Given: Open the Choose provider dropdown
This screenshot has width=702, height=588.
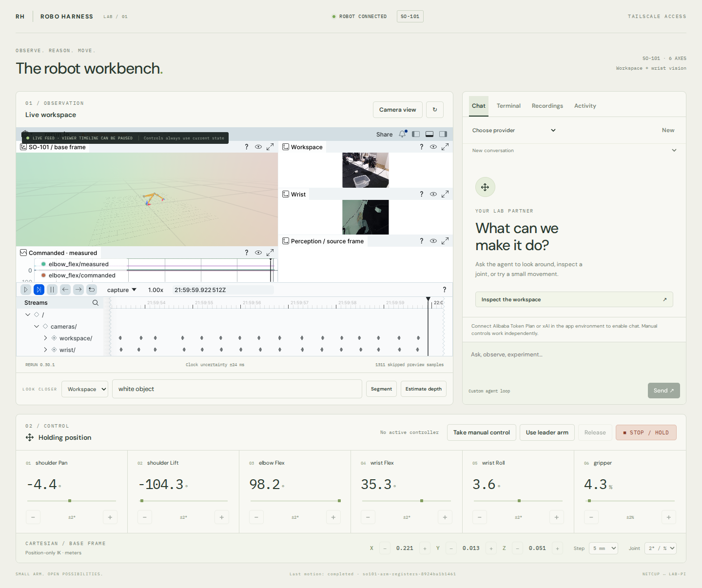Looking at the screenshot, I should tap(514, 130).
